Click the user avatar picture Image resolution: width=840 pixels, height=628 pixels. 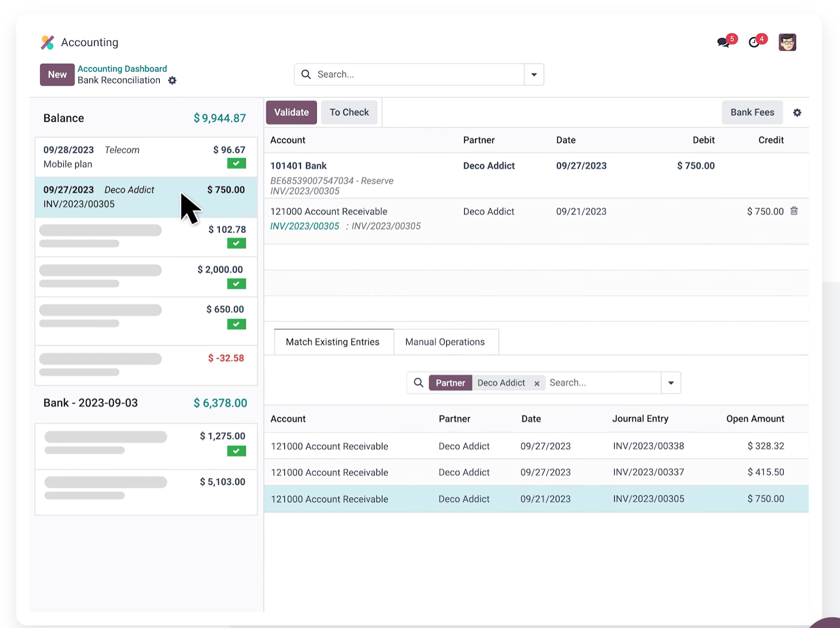[787, 42]
